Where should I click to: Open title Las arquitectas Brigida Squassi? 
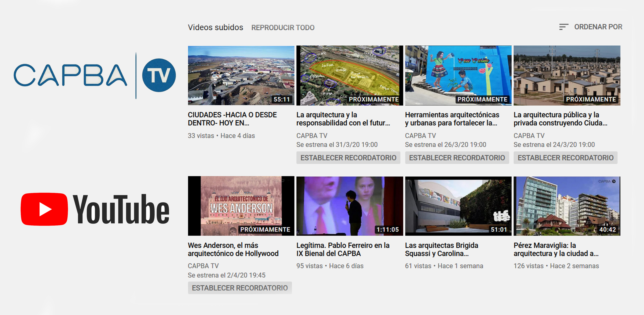pyautogui.click(x=442, y=249)
